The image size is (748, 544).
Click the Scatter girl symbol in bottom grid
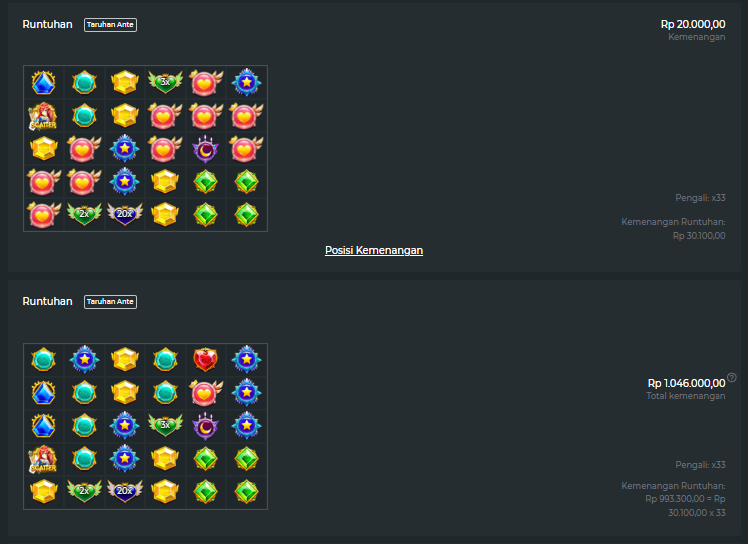point(43,459)
